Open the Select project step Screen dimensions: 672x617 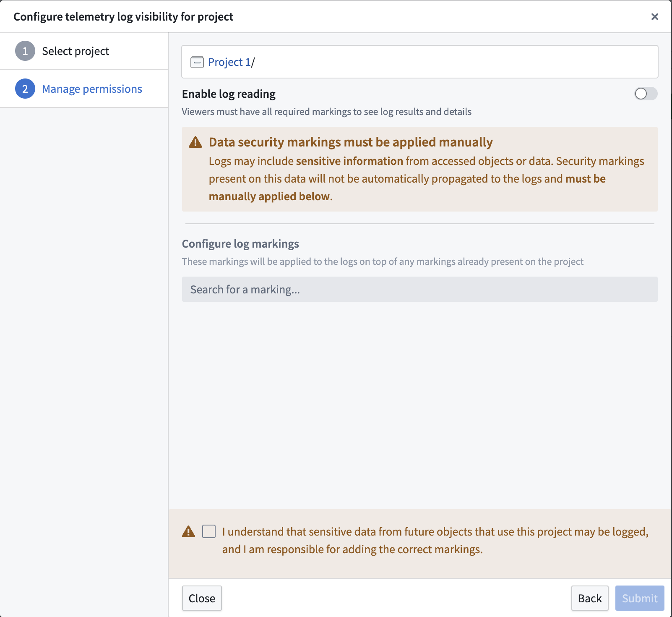(75, 51)
